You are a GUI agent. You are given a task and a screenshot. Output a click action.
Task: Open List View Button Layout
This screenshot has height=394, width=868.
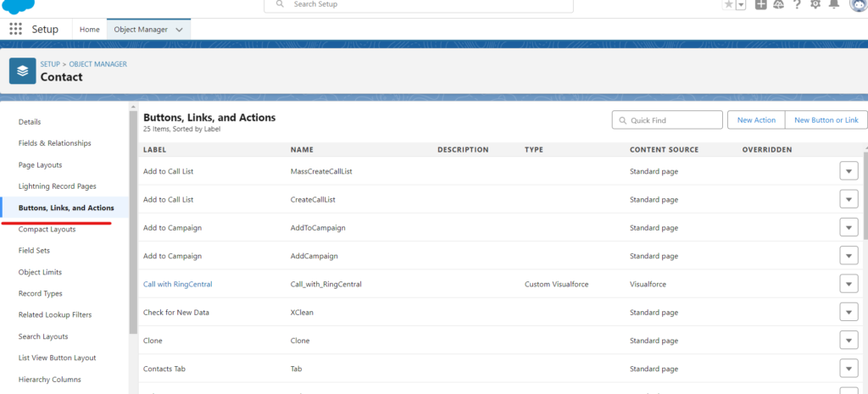coord(57,358)
